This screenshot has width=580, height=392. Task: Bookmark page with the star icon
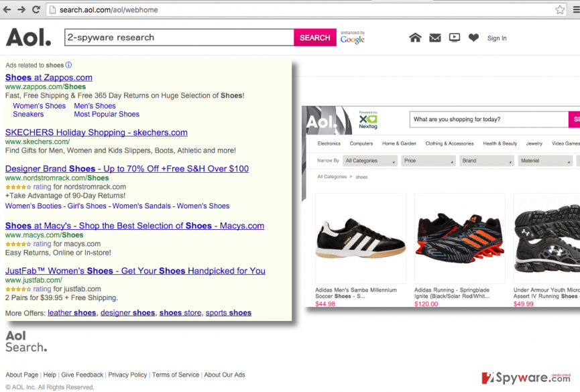(x=560, y=9)
